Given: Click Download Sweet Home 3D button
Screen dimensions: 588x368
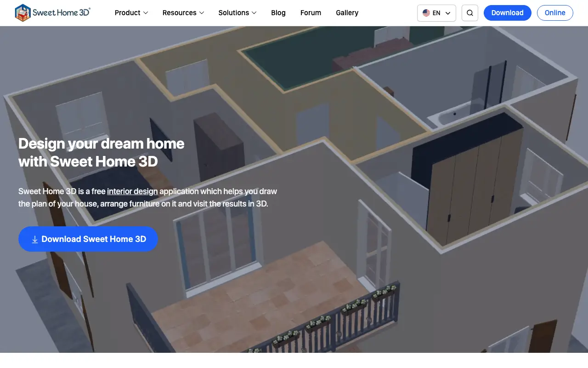Looking at the screenshot, I should 88,239.
